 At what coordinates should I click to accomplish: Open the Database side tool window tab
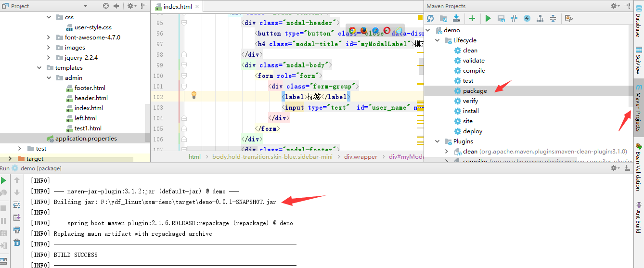639,22
